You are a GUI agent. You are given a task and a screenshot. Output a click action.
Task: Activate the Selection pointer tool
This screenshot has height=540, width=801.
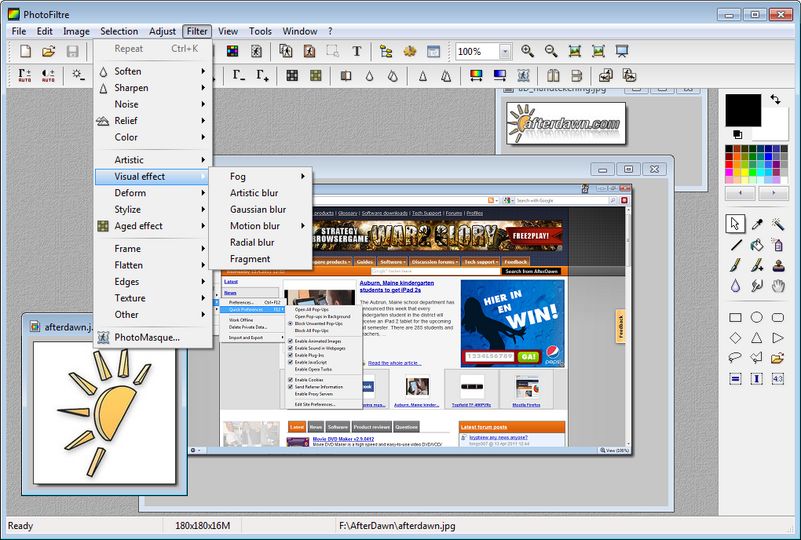735,224
